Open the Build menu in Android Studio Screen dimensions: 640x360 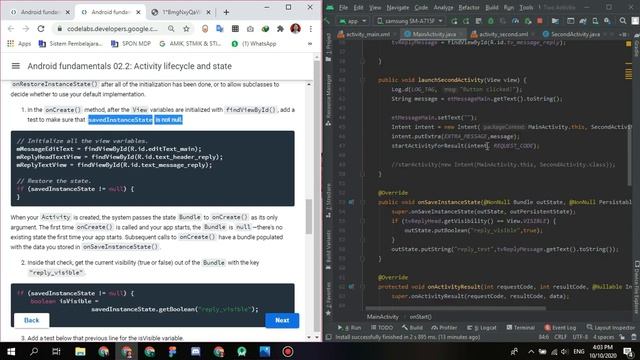click(492, 7)
